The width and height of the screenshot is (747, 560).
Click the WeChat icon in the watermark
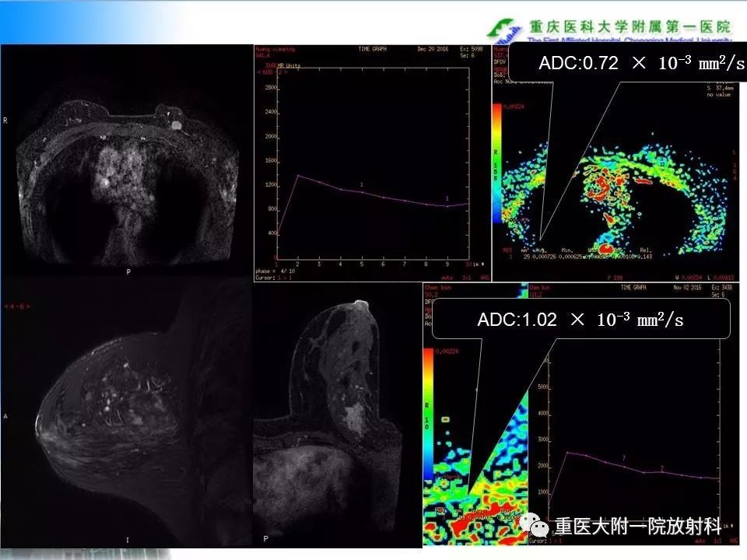point(535,525)
